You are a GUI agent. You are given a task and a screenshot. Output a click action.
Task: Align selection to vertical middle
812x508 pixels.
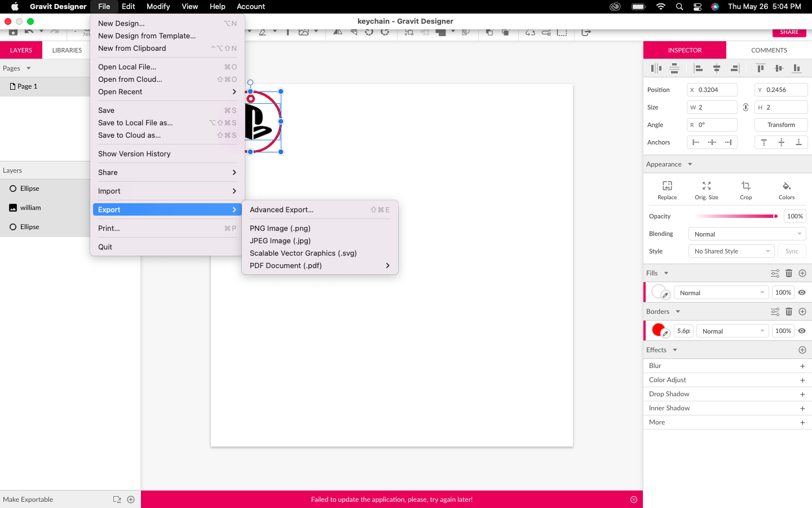tap(779, 68)
